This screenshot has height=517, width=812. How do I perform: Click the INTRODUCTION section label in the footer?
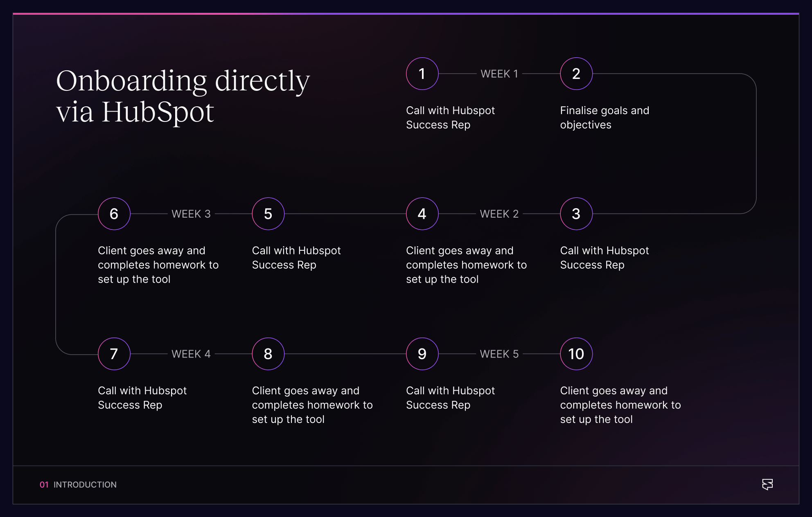pos(85,485)
